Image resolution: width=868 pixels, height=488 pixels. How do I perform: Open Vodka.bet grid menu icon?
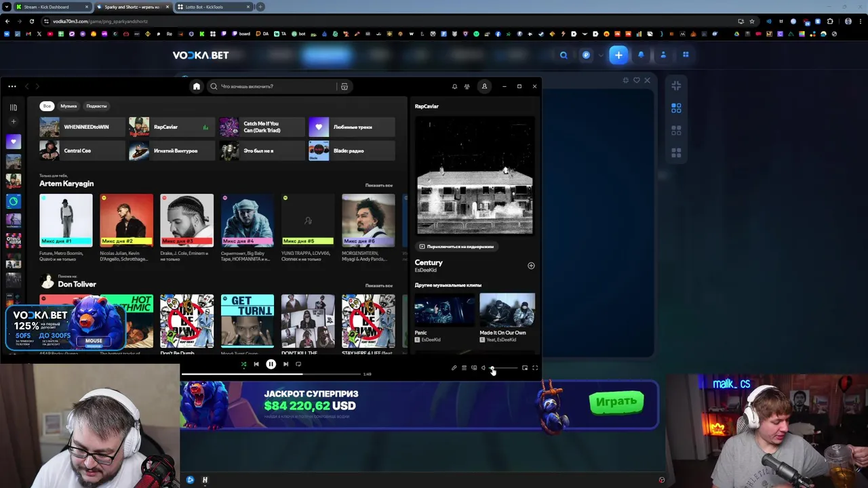coord(686,55)
